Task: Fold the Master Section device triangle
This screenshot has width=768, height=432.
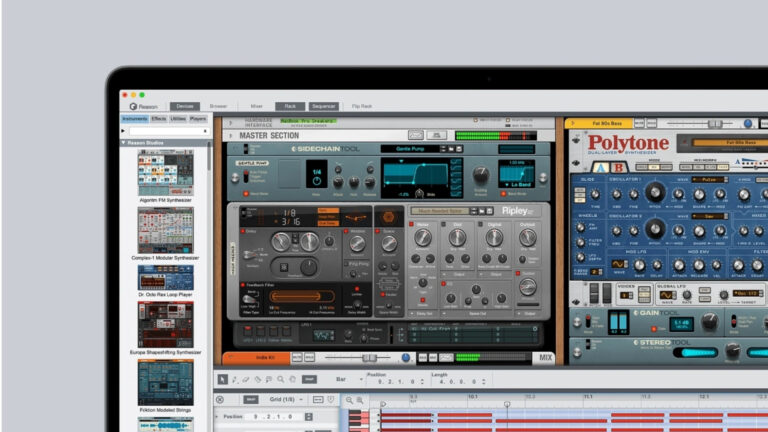Action: [230, 136]
